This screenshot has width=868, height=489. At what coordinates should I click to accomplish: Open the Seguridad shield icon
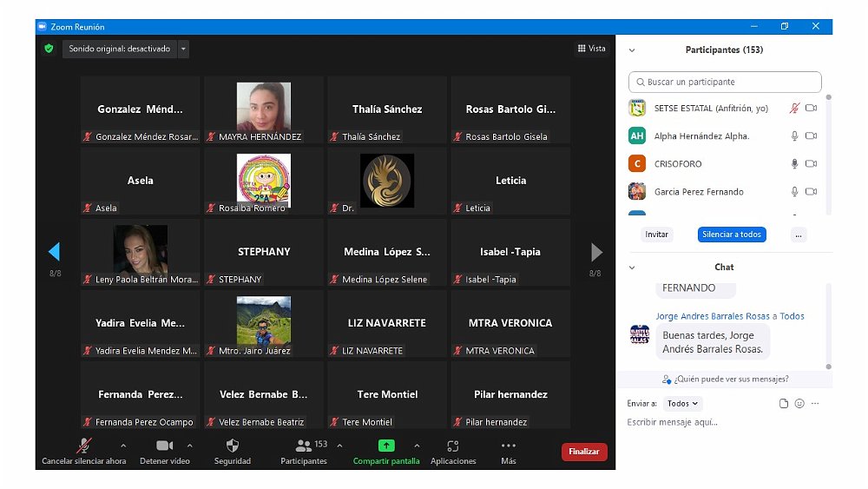pos(232,446)
